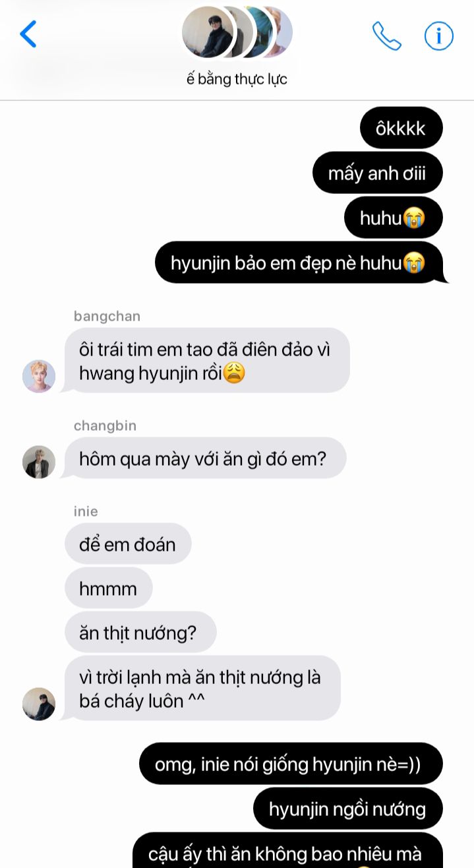The image size is (474, 868).
Task: Select inie's "để em đoán" bubble
Action: pyautogui.click(x=128, y=544)
